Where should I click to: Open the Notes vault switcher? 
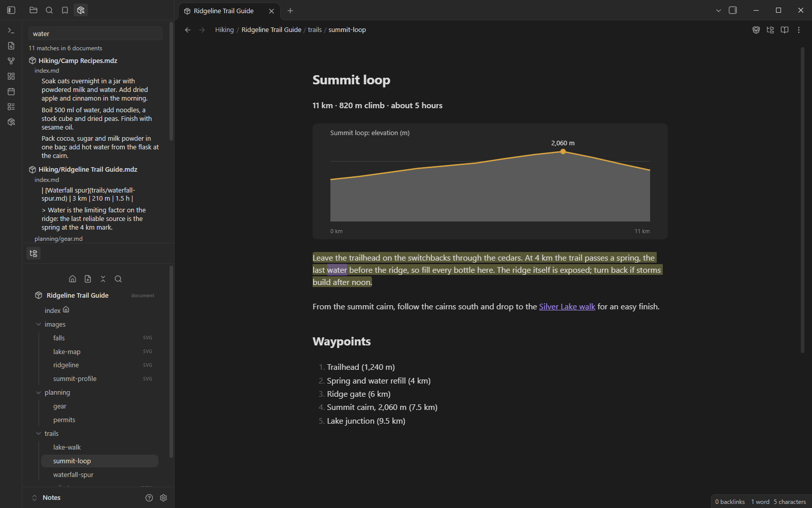click(x=46, y=498)
